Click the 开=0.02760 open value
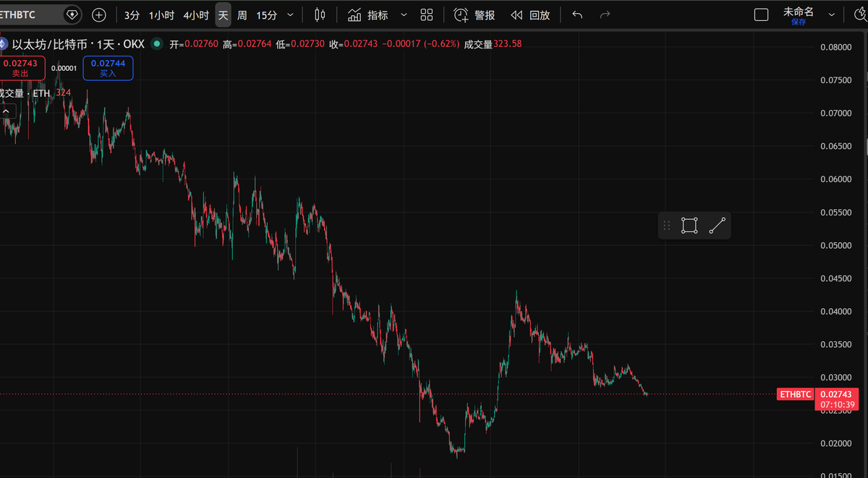The width and height of the screenshot is (868, 478). coord(195,44)
